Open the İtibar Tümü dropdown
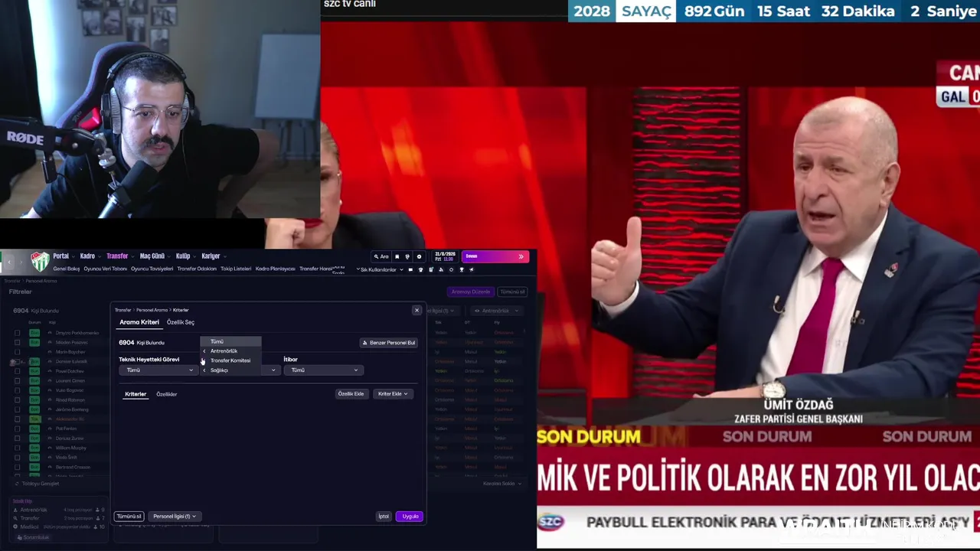The image size is (980, 551). point(322,370)
